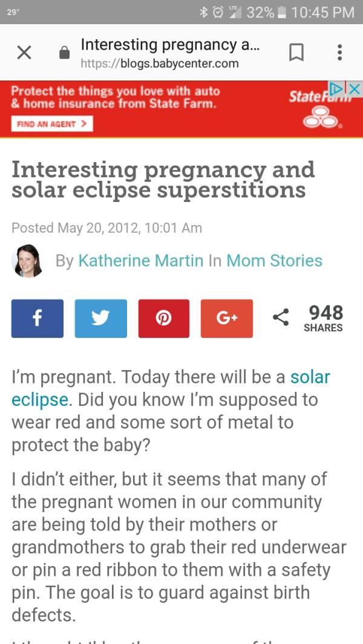This screenshot has width=363, height=644.
Task: Tap the blogs.babycenter.com URL text
Action: [x=160, y=63]
